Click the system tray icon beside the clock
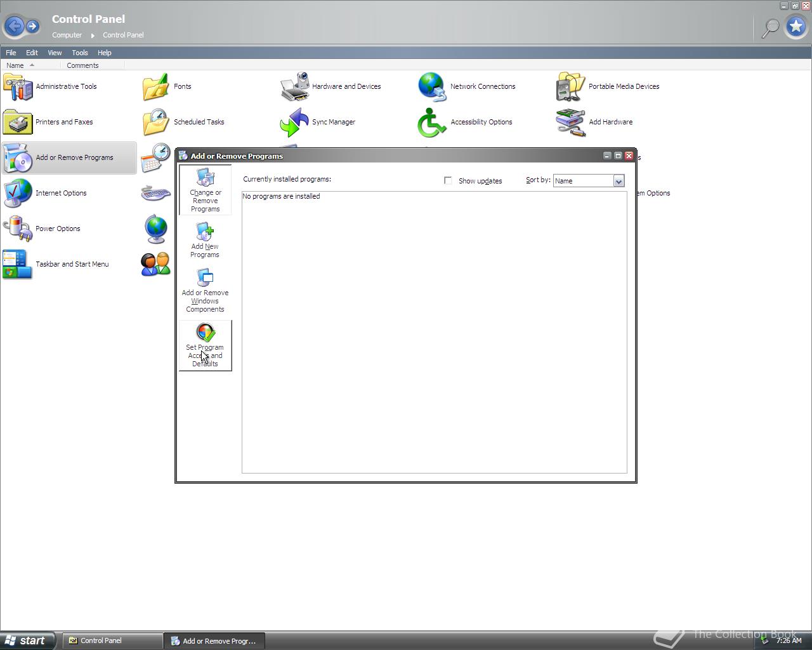The image size is (812, 650). click(765, 640)
